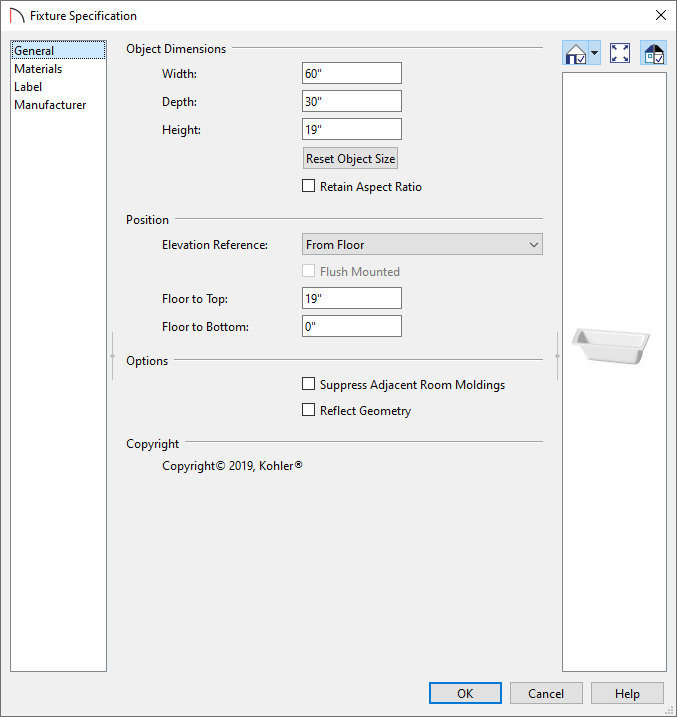677x717 pixels.
Task: Close the Fixture Specification dialog
Action: click(661, 15)
